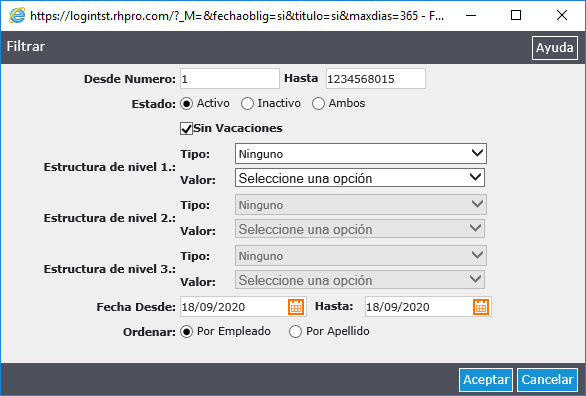Click the 'Estructura de nivel 3.:' label
The height and width of the screenshot is (396, 586).
coord(110,269)
